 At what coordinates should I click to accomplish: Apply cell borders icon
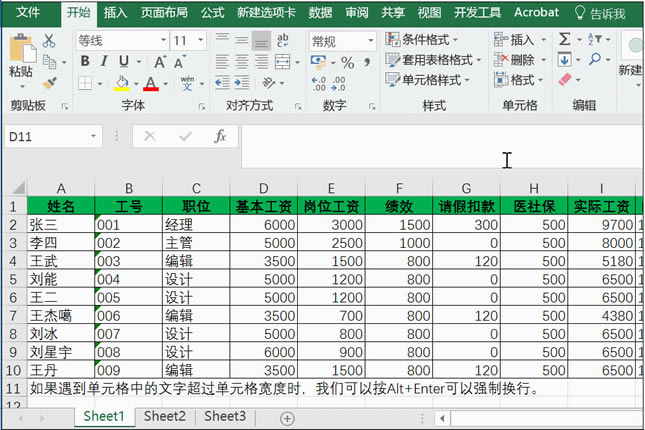(x=85, y=83)
